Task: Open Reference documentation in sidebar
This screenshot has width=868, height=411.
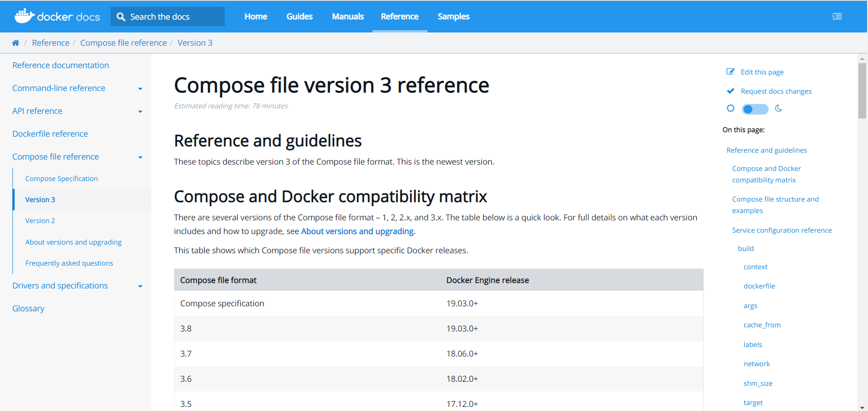Action: tap(61, 65)
